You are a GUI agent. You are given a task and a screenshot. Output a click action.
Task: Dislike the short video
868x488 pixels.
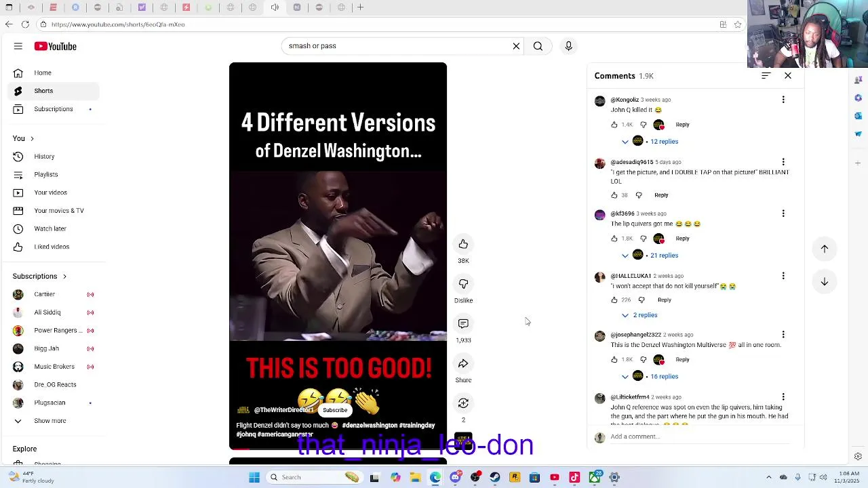click(463, 284)
